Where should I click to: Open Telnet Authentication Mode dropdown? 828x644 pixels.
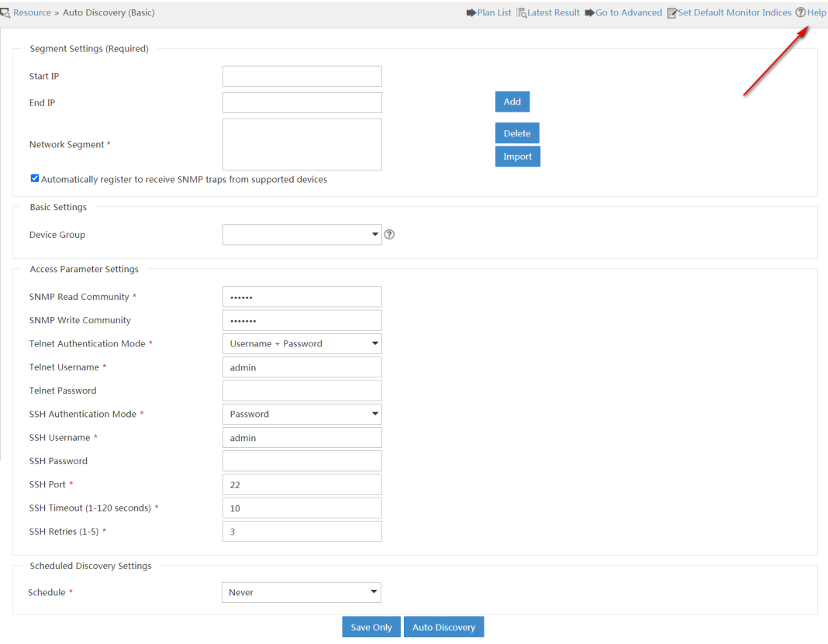374,343
